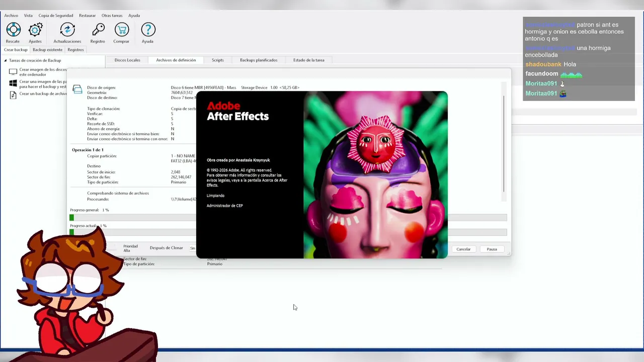Cancel the clone with the Cancelar button

point(463,249)
